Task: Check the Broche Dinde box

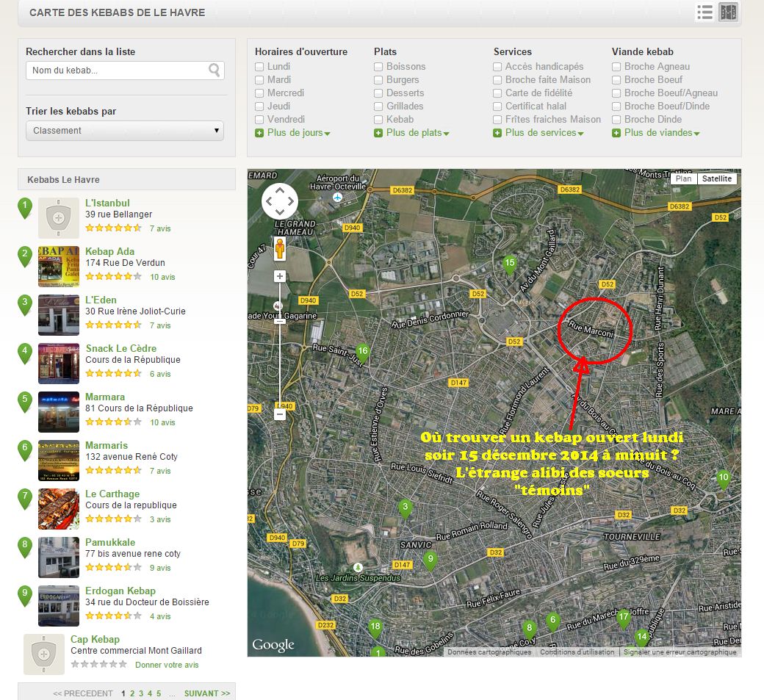Action: (x=616, y=119)
